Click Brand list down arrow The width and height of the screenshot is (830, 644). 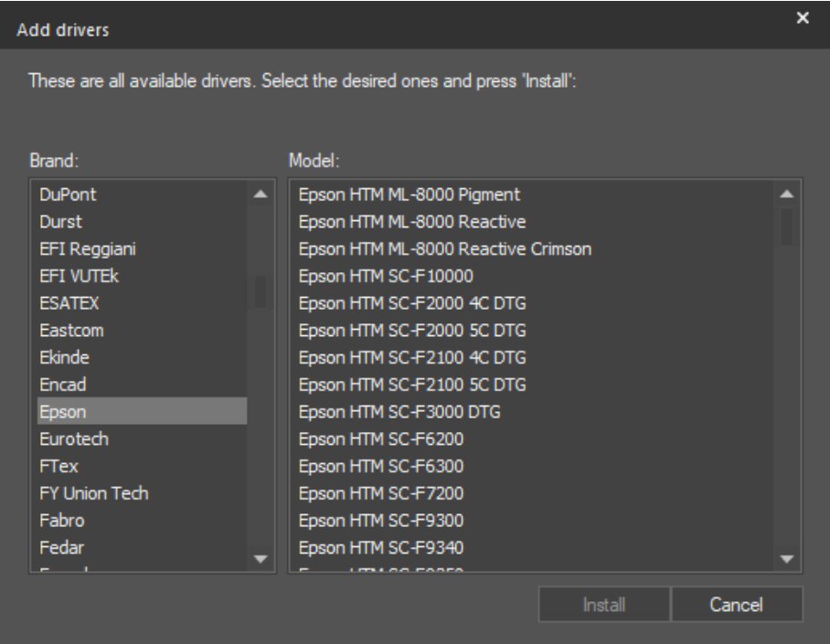pos(261,559)
